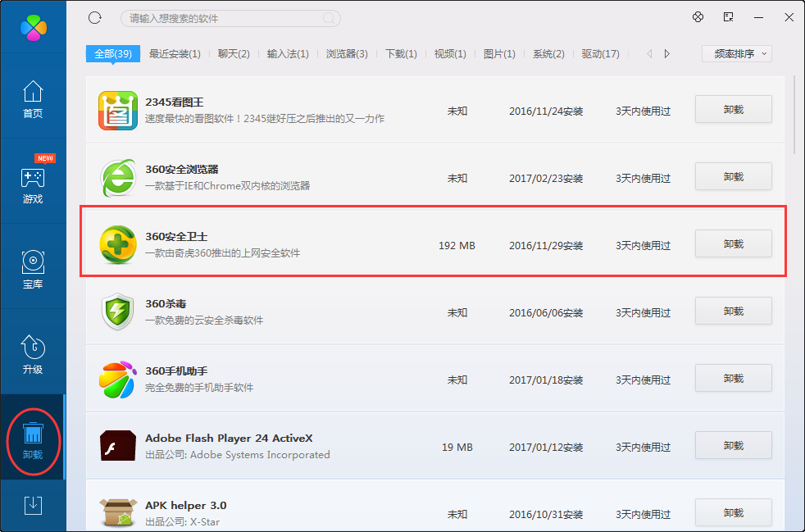Click the 2345看图王 app icon

click(118, 108)
